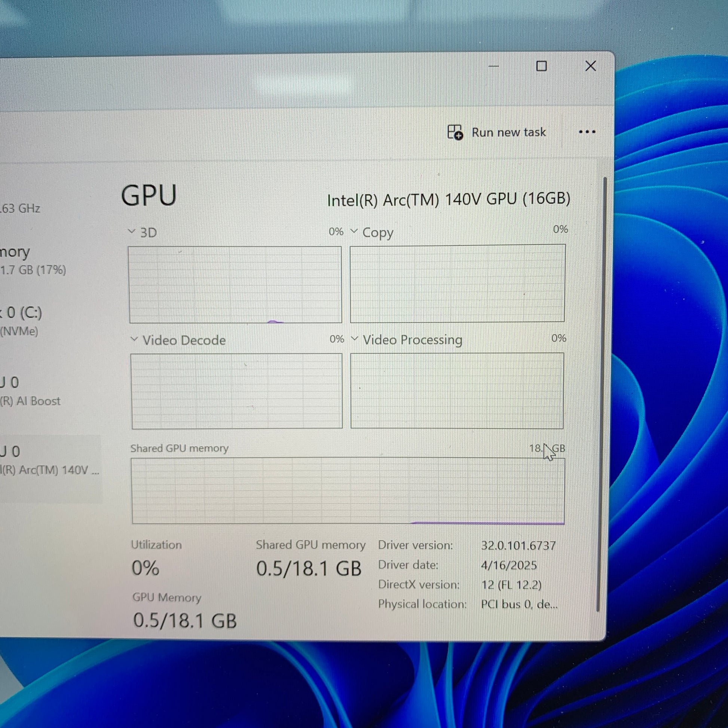Click the driver version value 32.0.101.6737

[518, 545]
